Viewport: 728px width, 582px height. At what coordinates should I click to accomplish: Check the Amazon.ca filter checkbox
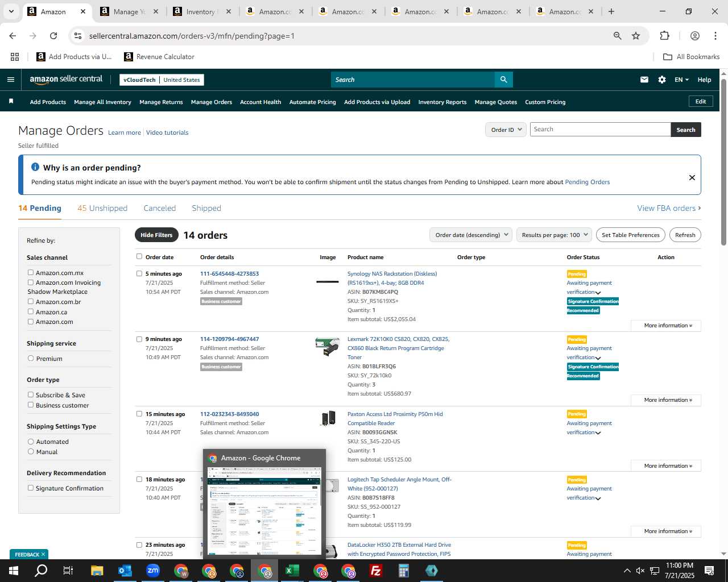(31, 311)
